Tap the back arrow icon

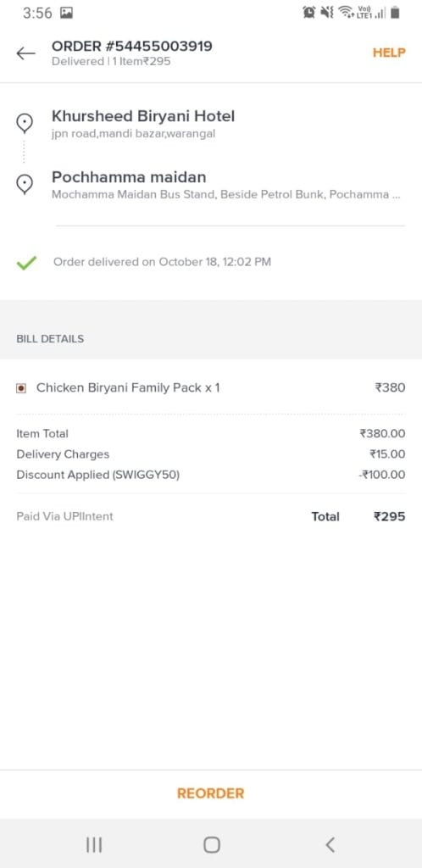tap(25, 53)
